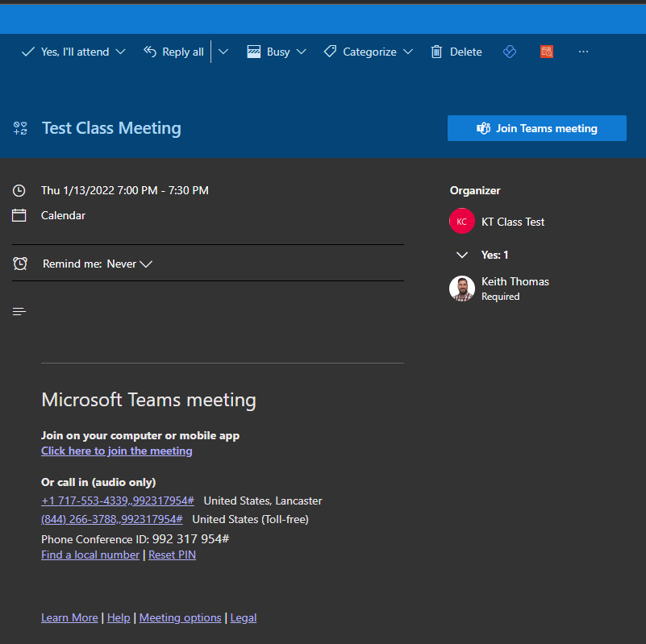Click the Phone Conference ID text
This screenshot has height=644, width=646.
pyautogui.click(x=135, y=539)
